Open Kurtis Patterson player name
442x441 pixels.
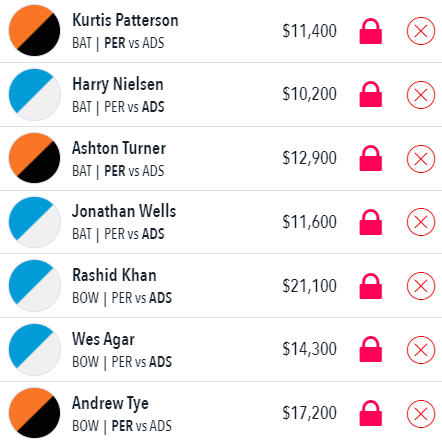coord(125,20)
